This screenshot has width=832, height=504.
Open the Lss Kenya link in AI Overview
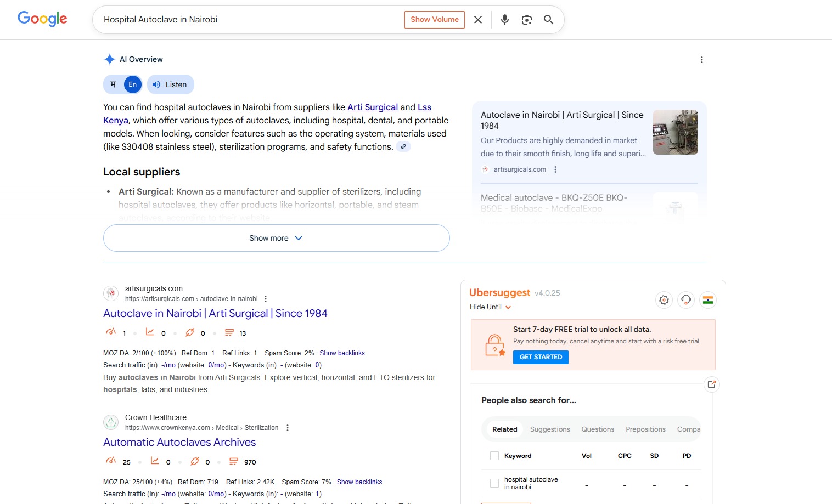(x=424, y=107)
